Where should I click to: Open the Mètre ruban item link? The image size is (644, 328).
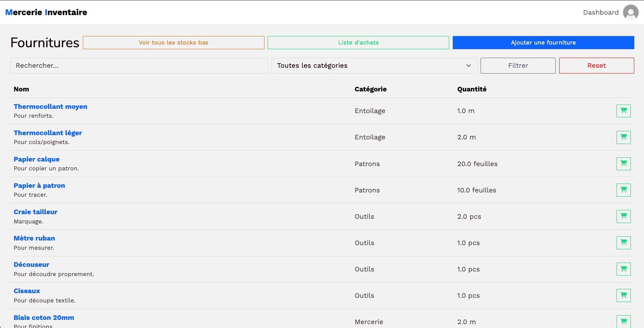tap(34, 238)
